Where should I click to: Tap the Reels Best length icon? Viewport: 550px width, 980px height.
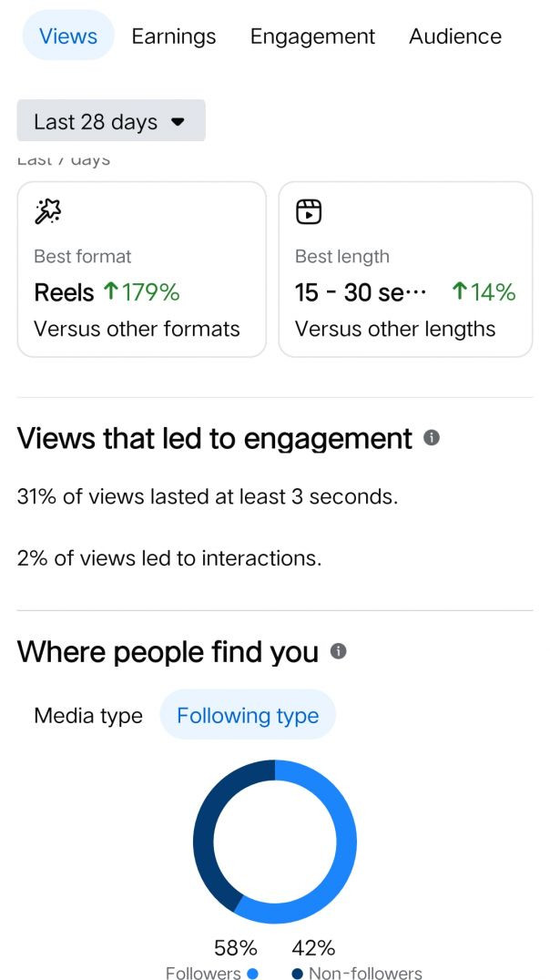click(x=309, y=212)
